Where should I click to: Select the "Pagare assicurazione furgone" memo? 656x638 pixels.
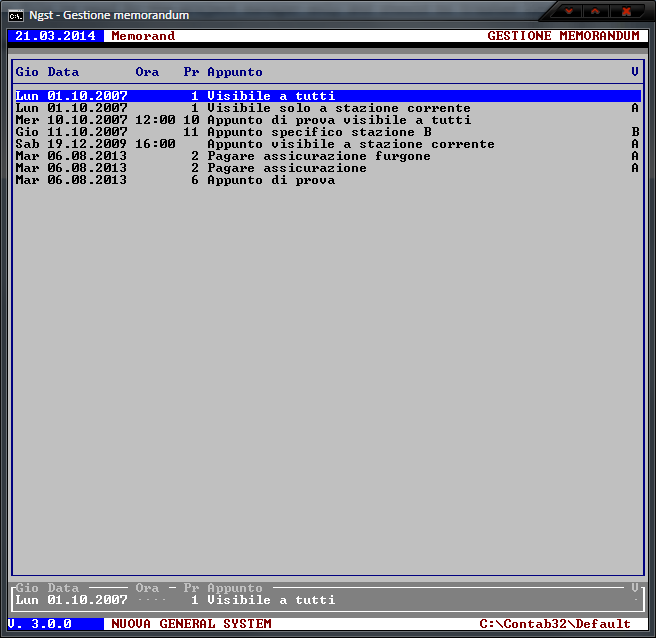(318, 156)
